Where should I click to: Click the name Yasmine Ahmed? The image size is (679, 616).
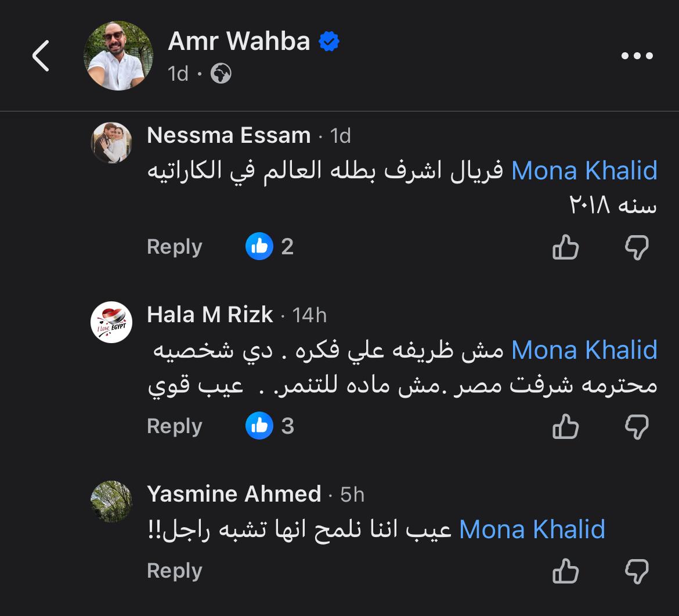[x=234, y=493]
